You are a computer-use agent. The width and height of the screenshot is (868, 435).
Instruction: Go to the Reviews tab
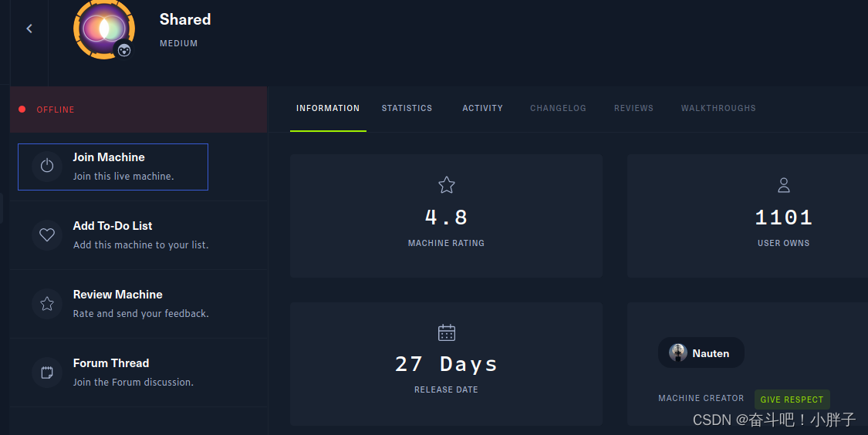[634, 109]
